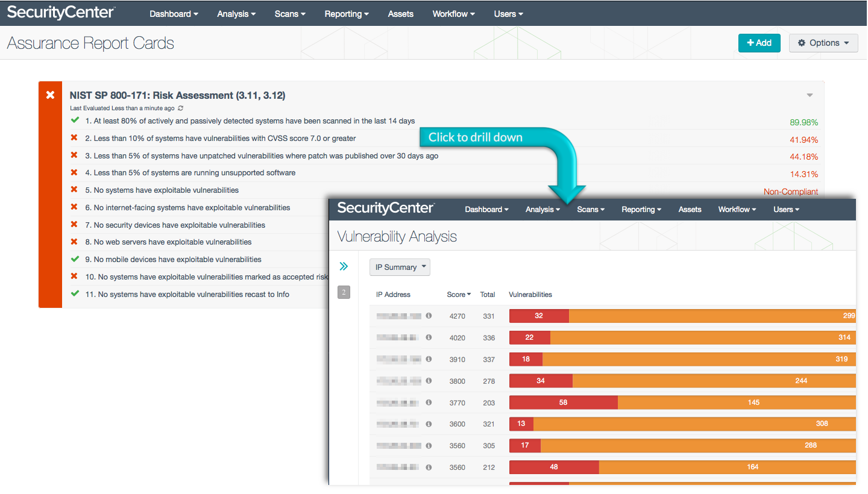Click the 89.98% compliance value
This screenshot has height=494, width=868.
coord(804,122)
